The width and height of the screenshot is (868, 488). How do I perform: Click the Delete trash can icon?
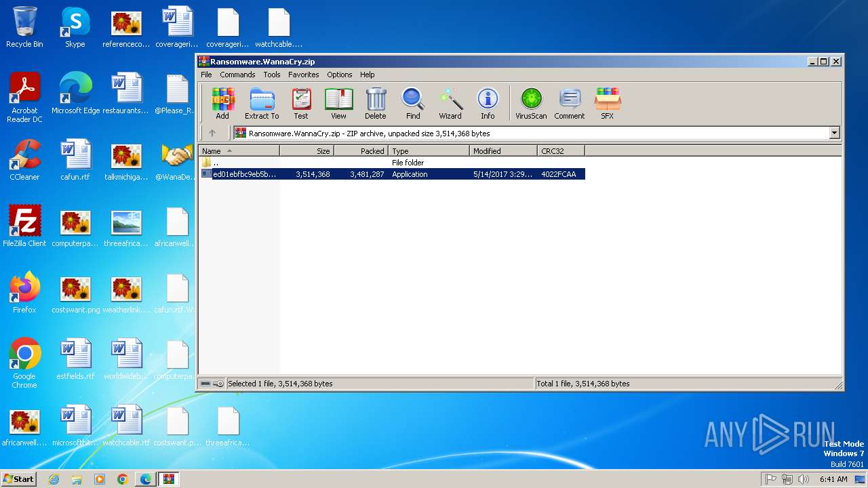pyautogui.click(x=376, y=104)
